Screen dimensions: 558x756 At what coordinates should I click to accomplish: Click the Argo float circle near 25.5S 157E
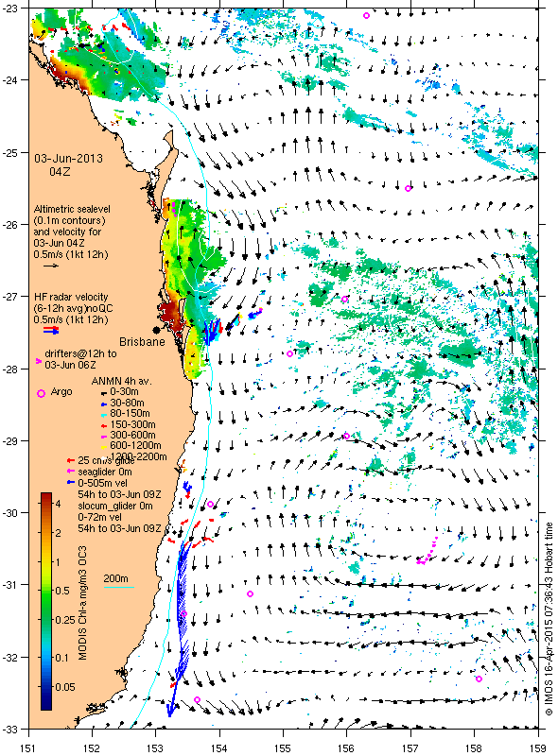click(x=408, y=188)
